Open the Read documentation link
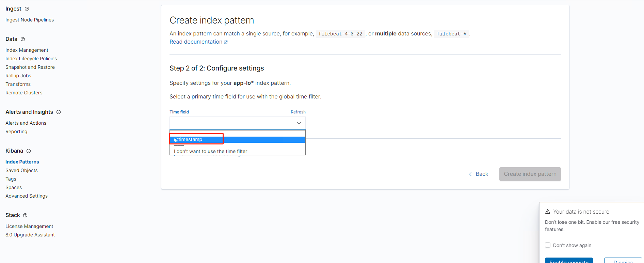Image resolution: width=644 pixels, height=263 pixels. pos(196,42)
